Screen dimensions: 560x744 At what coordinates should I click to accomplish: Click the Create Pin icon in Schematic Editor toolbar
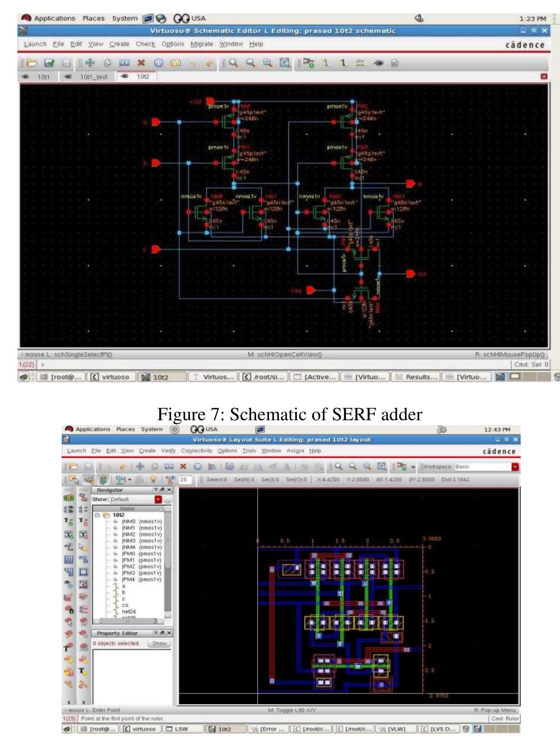tap(378, 63)
